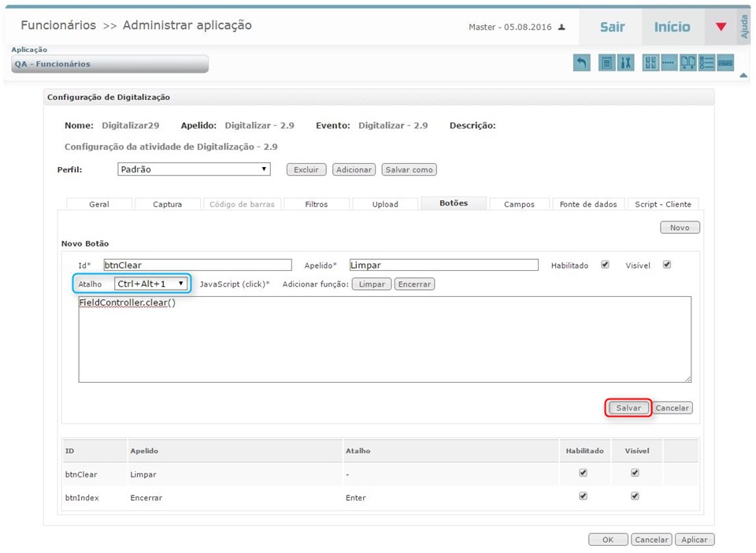Screen dimensions: 756x553
Task: Open the Fonte de dados tab
Action: (587, 203)
